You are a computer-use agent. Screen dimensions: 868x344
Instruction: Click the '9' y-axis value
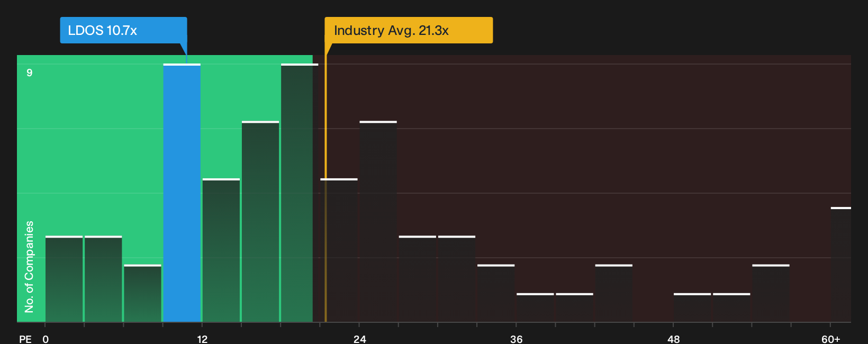point(30,73)
